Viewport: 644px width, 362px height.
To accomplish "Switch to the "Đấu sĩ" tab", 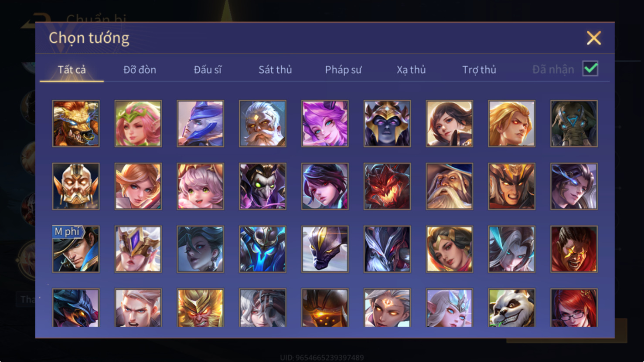I will (x=208, y=70).
